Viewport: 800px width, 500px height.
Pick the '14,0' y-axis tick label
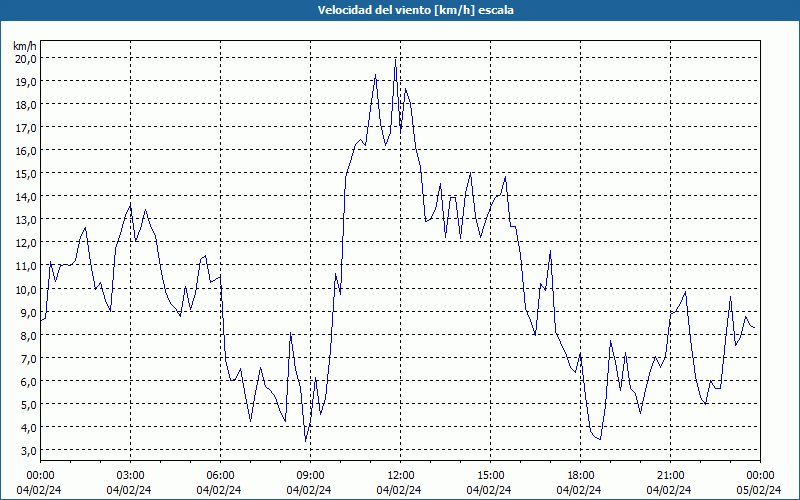[x=26, y=196]
